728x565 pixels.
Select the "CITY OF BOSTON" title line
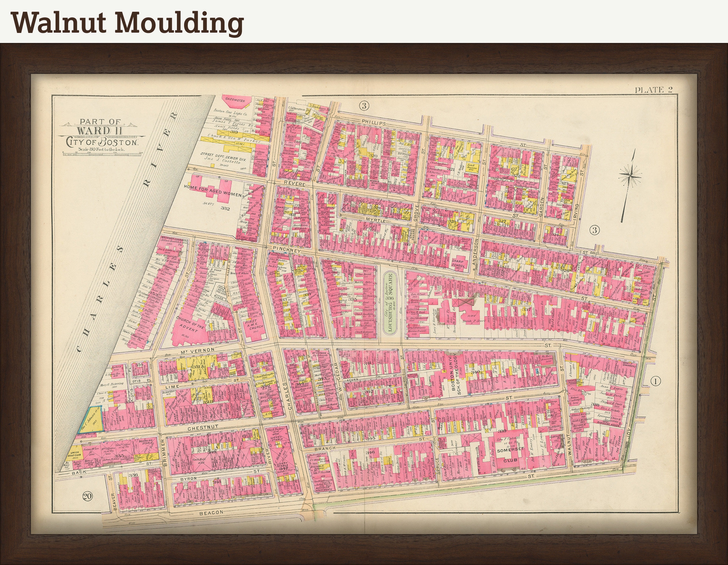[102, 142]
